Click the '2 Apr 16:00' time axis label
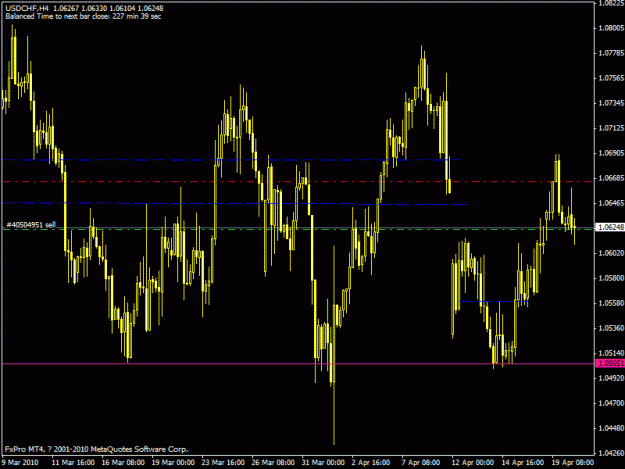 click(x=371, y=463)
